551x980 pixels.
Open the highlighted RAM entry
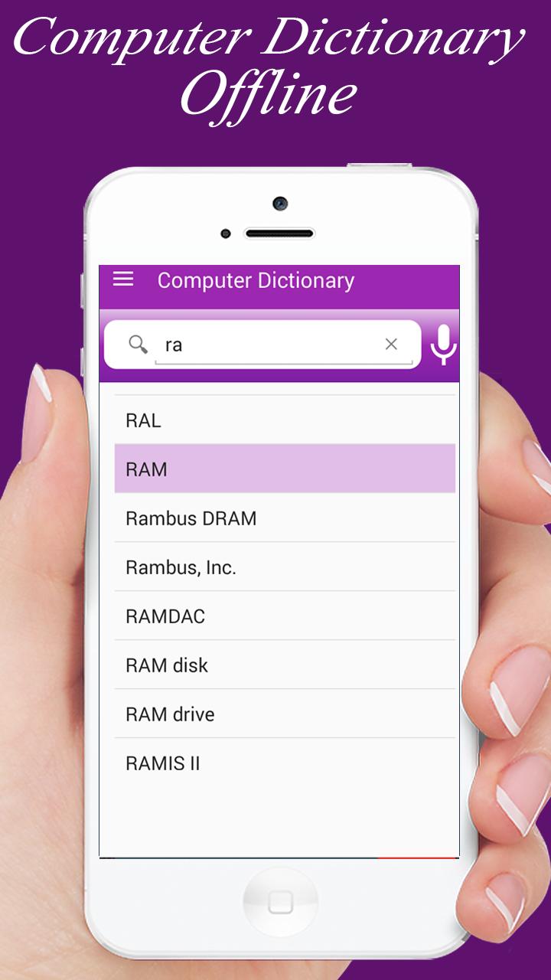pyautogui.click(x=285, y=469)
